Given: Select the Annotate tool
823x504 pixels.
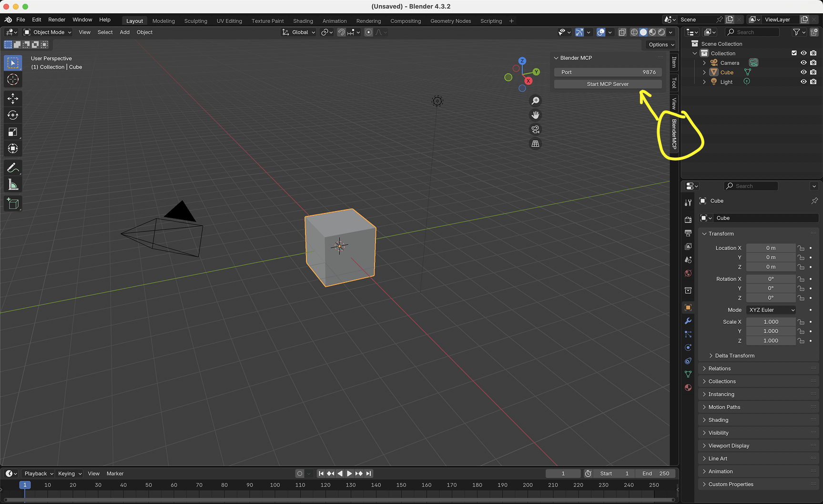Looking at the screenshot, I should click(x=13, y=167).
